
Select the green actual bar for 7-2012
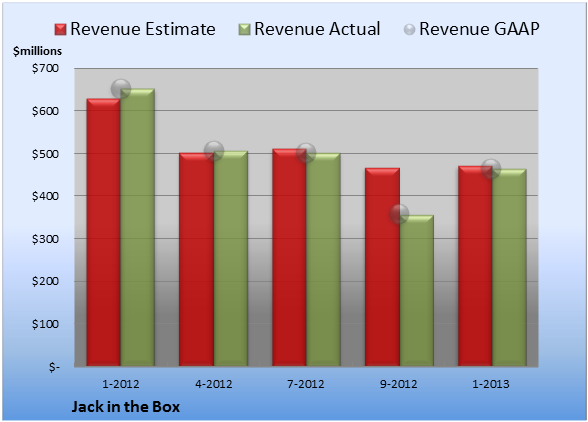coord(324,260)
